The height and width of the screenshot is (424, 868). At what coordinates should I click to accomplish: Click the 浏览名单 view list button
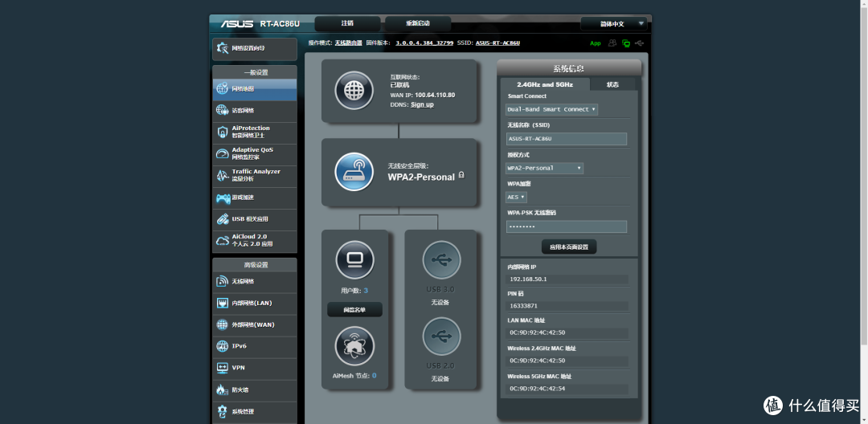click(x=354, y=310)
